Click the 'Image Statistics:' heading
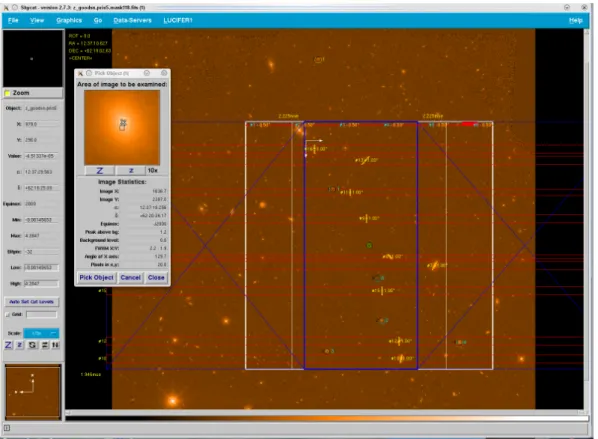 122,182
